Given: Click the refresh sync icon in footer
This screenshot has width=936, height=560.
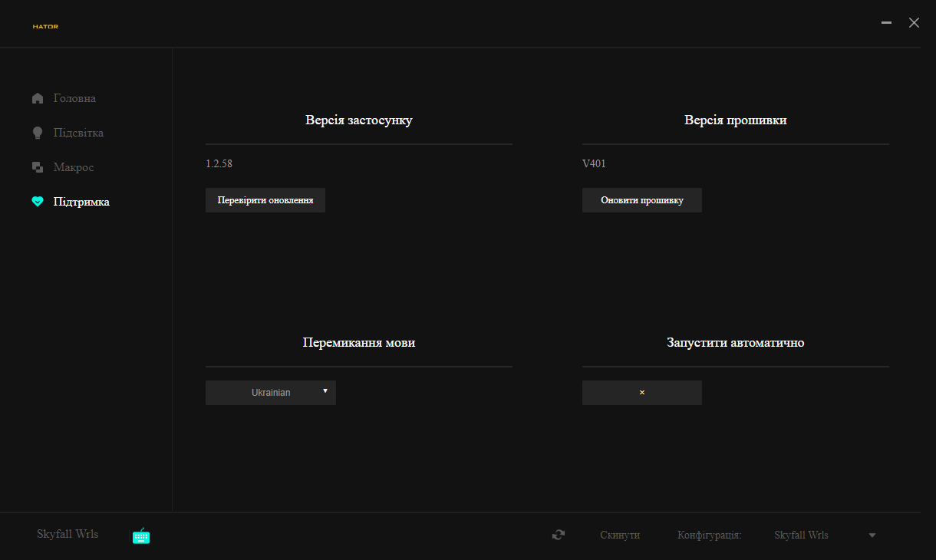Looking at the screenshot, I should [x=559, y=535].
